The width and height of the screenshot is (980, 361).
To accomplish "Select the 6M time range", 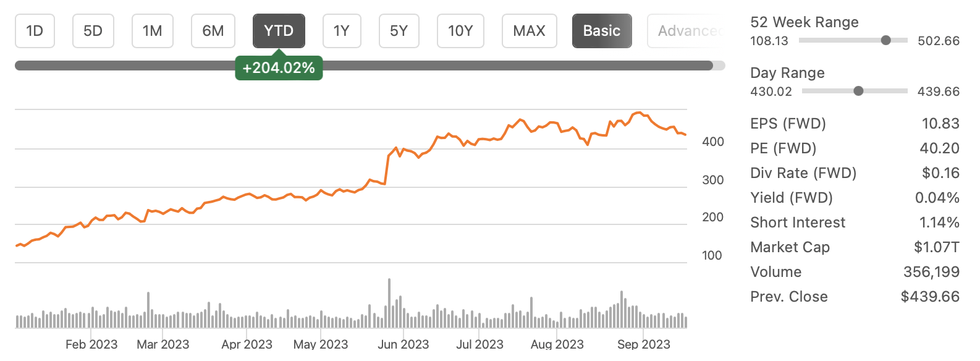I will [213, 31].
